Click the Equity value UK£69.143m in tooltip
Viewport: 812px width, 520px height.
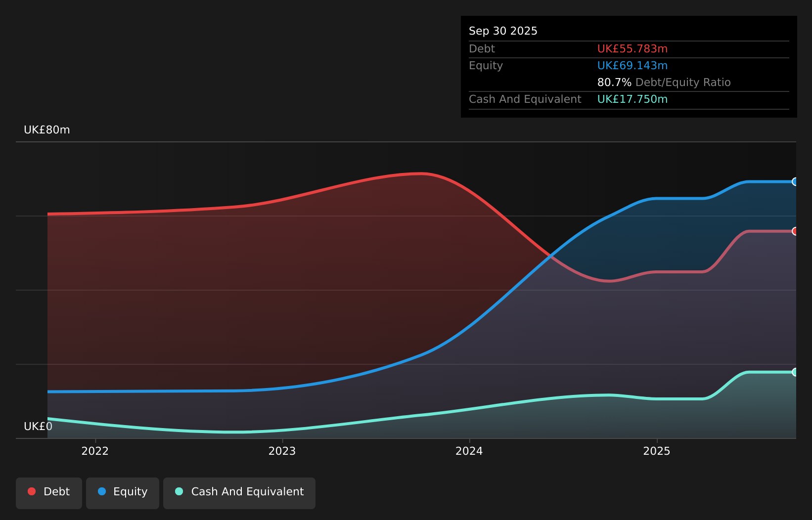click(x=632, y=66)
